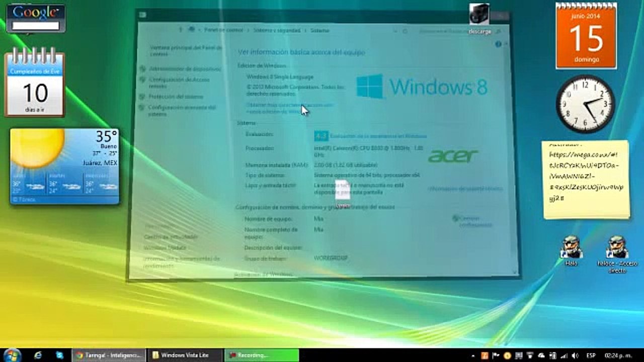644x362 pixels.
Task: Click the volume speaker tray icon
Action: tap(576, 355)
